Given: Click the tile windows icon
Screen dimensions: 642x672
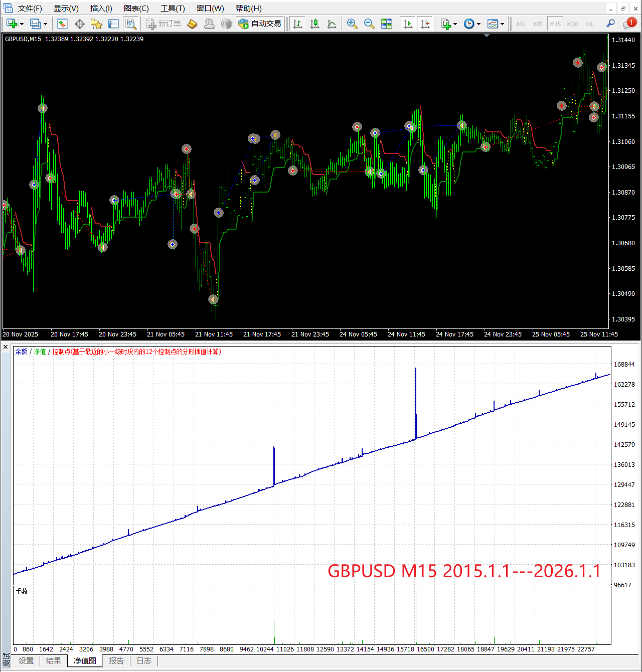Looking at the screenshot, I should tap(386, 24).
